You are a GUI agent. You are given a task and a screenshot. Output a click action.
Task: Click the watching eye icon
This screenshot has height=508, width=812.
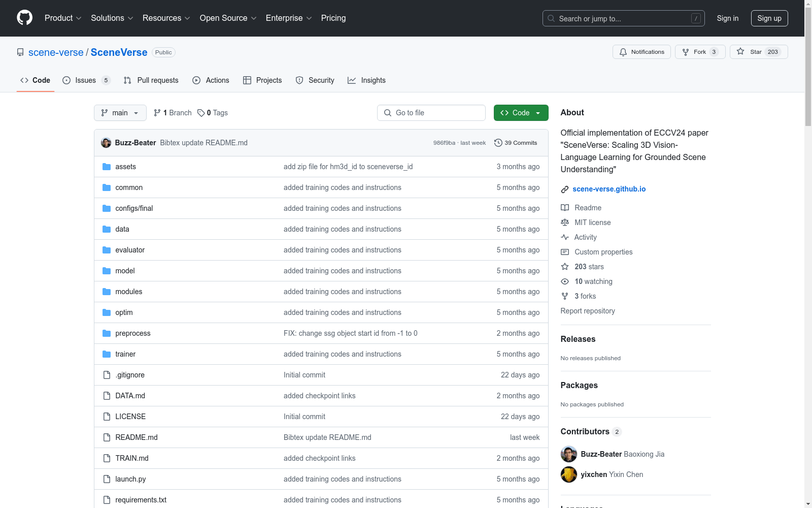pos(565,281)
